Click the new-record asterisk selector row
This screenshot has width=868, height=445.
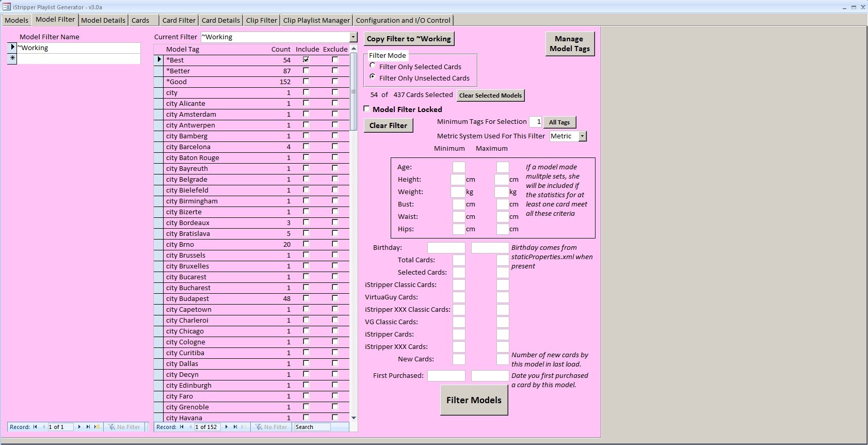tap(12, 58)
